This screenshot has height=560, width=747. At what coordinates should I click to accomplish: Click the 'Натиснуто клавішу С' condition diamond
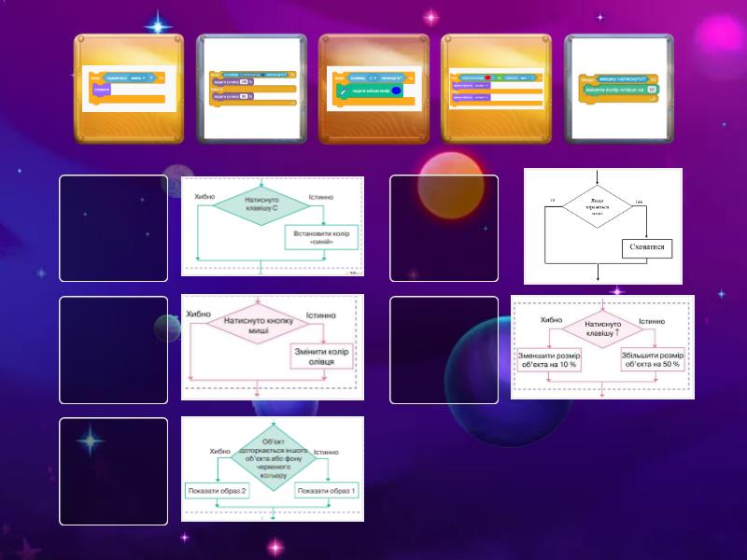point(258,203)
